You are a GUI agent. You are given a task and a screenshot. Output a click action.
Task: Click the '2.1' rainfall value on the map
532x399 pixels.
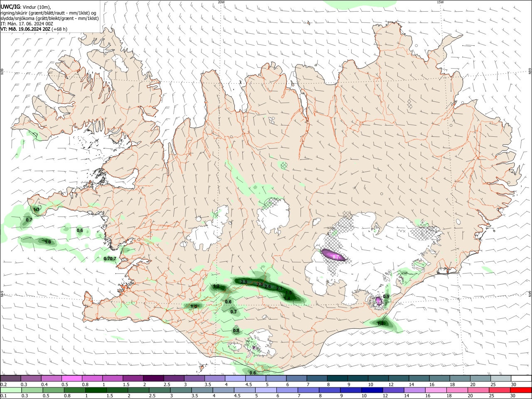coord(279,288)
